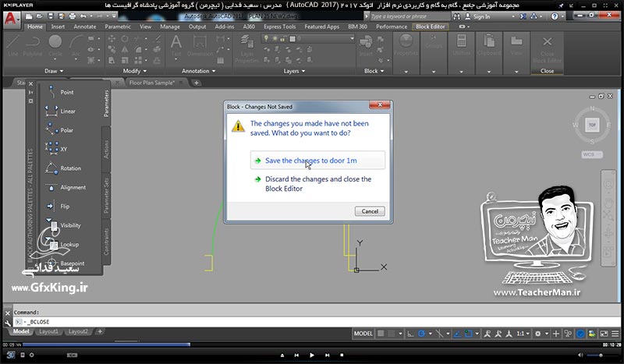The image size is (624, 364).
Task: Open the Help dropdown menu
Action: coord(562,16)
